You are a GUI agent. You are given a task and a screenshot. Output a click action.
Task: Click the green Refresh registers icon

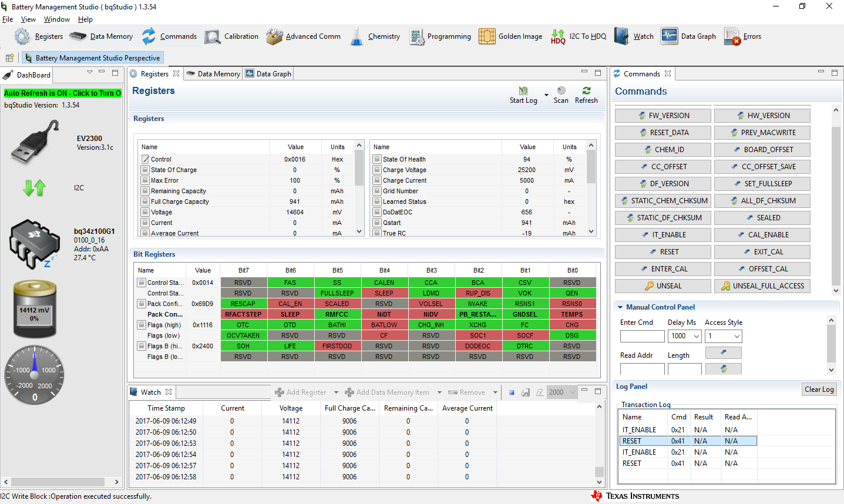click(x=586, y=90)
